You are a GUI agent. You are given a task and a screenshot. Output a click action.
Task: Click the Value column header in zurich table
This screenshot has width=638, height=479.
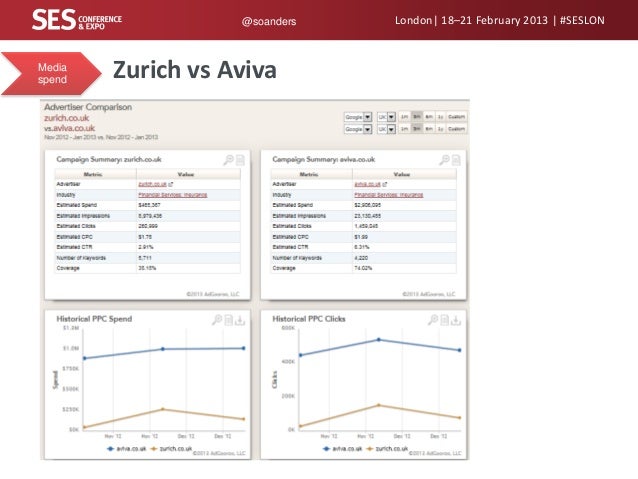pyautogui.click(x=186, y=174)
